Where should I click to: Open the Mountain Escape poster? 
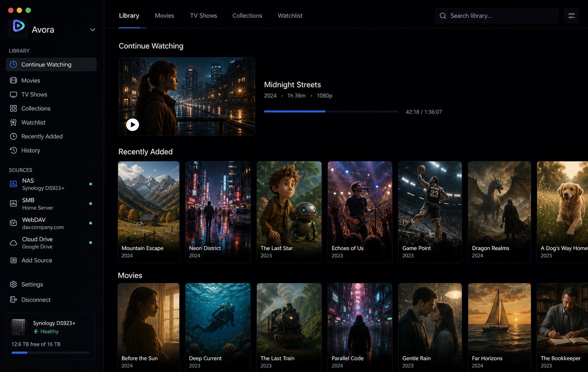tap(148, 212)
